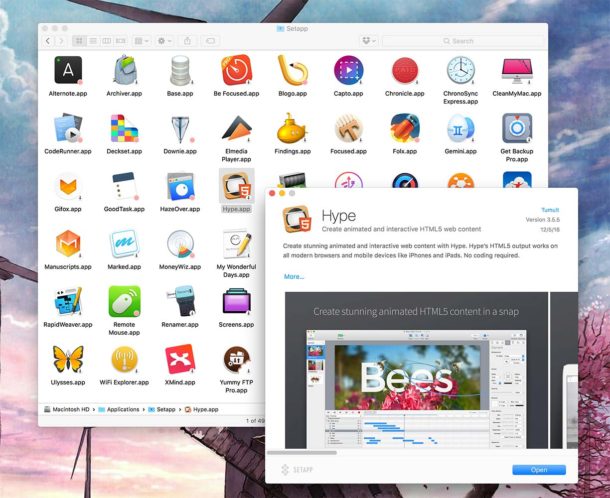Select the RapidWeaver.app icon
610x498 pixels.
(68, 300)
